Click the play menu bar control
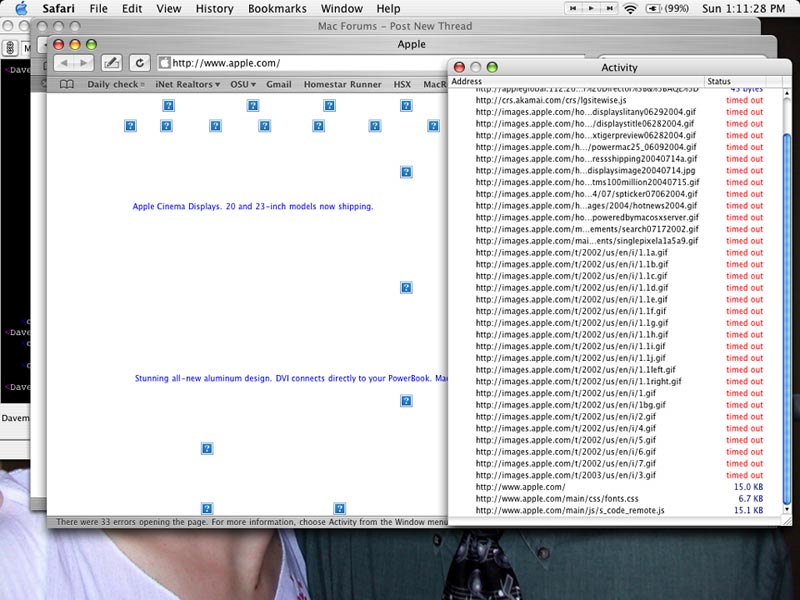This screenshot has height=600, width=800. pos(591,8)
